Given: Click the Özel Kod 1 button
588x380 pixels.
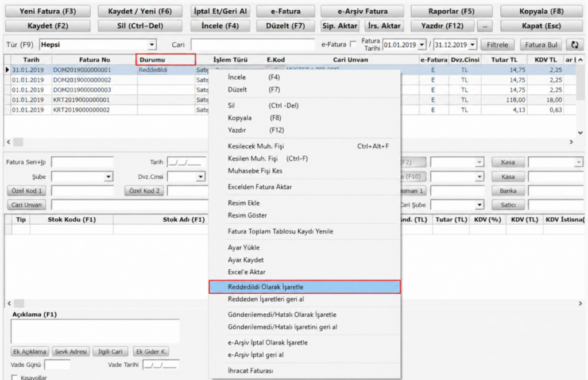Looking at the screenshot, I should (26, 191).
